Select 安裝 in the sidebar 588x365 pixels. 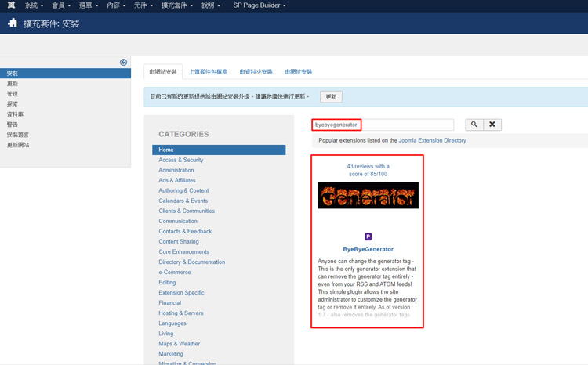point(65,74)
